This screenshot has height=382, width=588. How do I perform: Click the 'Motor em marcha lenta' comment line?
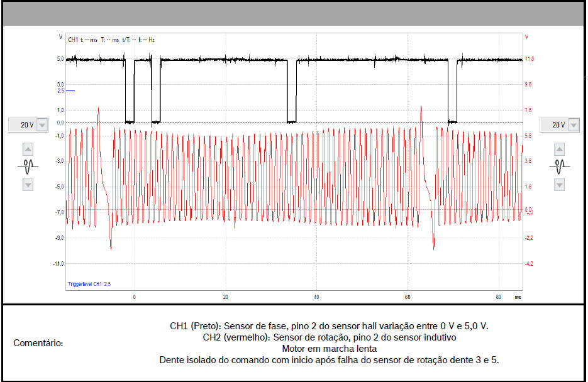[330, 348]
